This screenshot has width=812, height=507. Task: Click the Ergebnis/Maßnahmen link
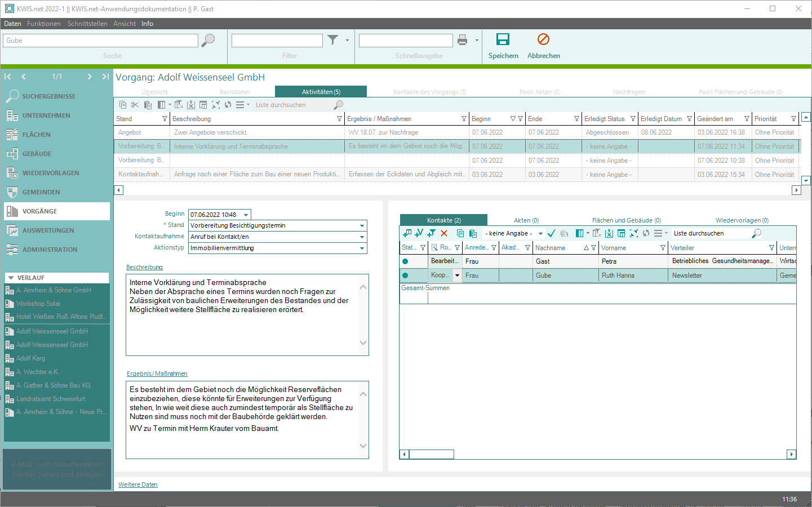157,373
